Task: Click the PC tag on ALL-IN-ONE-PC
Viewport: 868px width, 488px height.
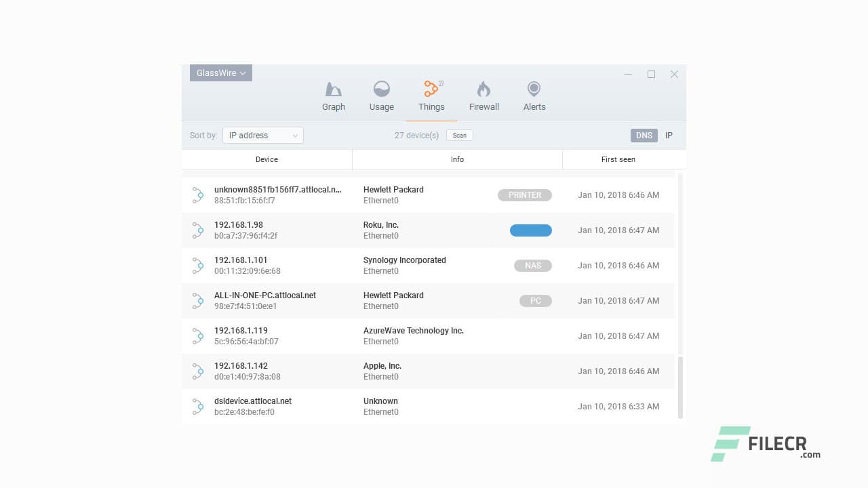Action: [536, 300]
